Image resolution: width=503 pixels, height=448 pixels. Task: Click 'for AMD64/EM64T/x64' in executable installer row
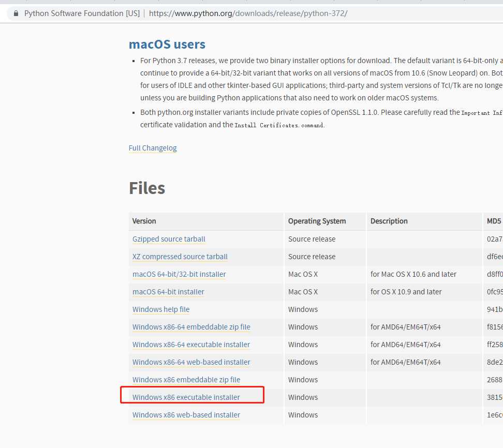[x=406, y=345]
